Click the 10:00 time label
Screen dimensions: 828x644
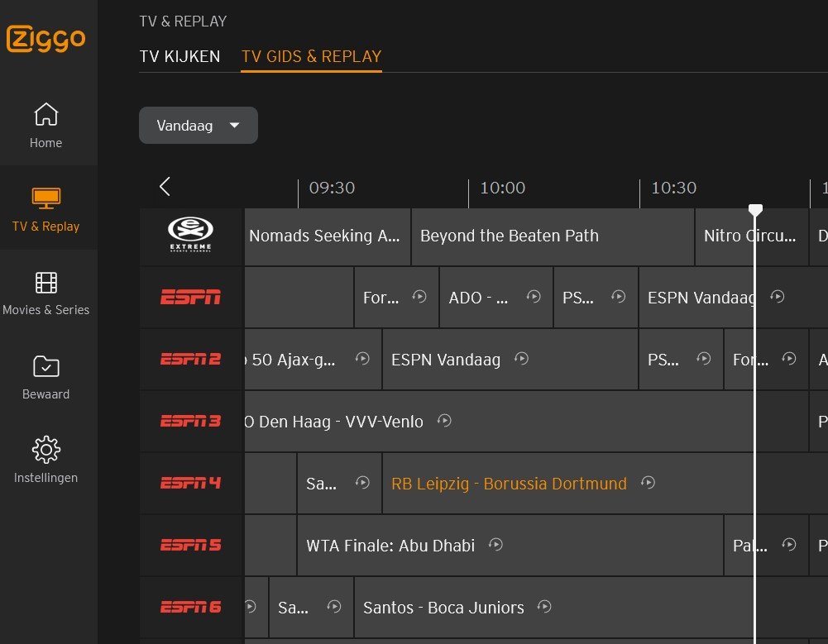click(x=503, y=188)
